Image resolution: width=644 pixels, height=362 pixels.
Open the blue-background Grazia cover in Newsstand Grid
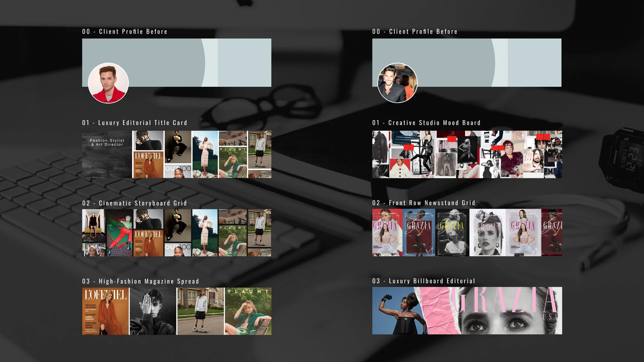(419, 232)
